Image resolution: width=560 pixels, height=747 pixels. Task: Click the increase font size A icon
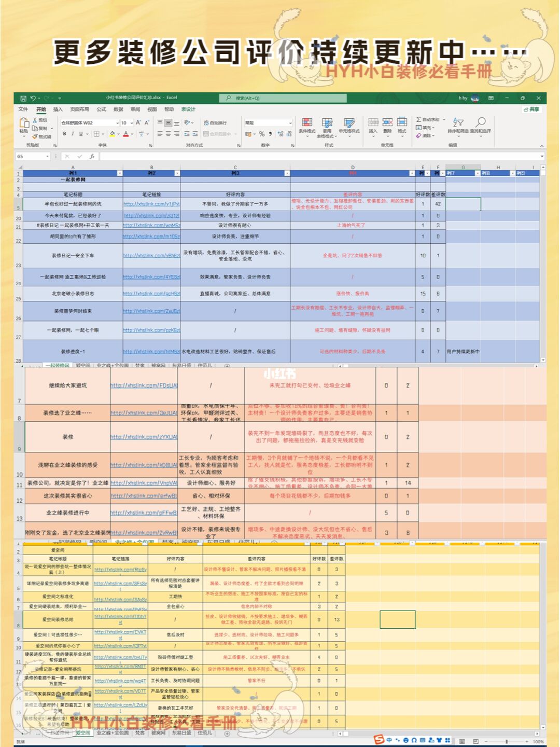click(x=138, y=123)
